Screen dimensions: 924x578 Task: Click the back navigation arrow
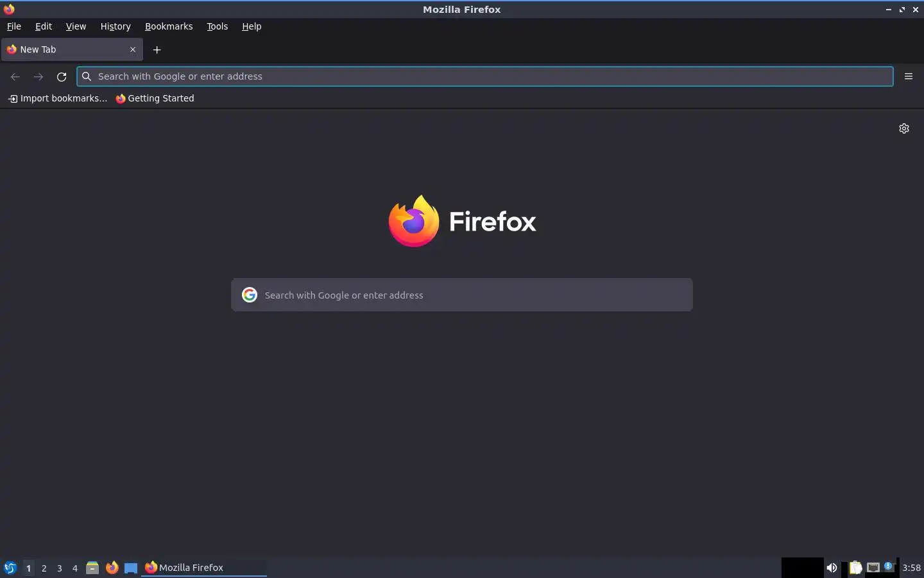click(15, 76)
